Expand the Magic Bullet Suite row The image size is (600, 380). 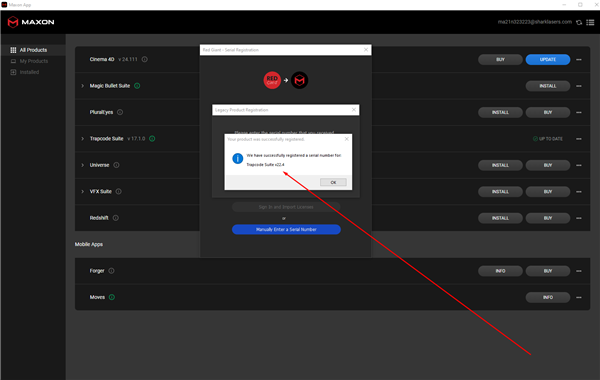(x=82, y=86)
